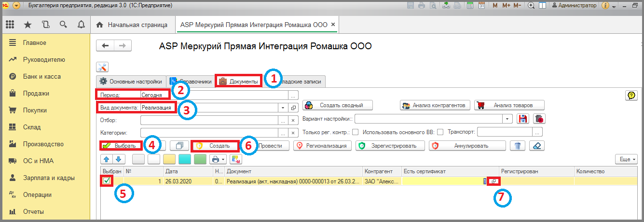644x222 pixels.
Task: Pick the cyan color swatch button
Action: pyautogui.click(x=185, y=159)
